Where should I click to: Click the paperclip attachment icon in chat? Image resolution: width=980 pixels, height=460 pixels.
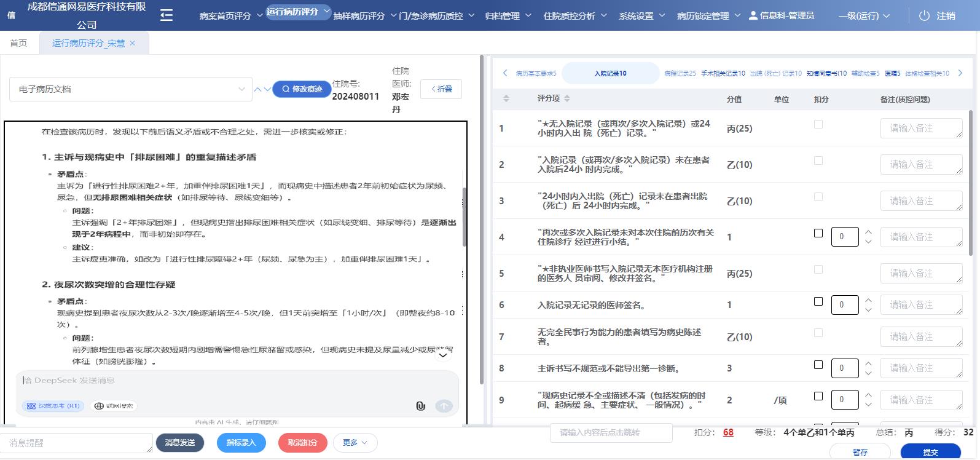click(420, 406)
